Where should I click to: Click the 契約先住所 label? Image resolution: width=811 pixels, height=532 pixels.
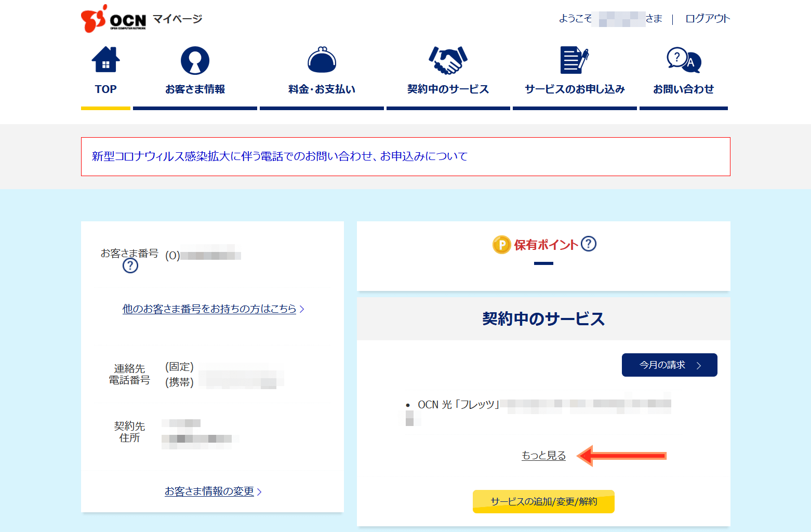pyautogui.click(x=129, y=432)
